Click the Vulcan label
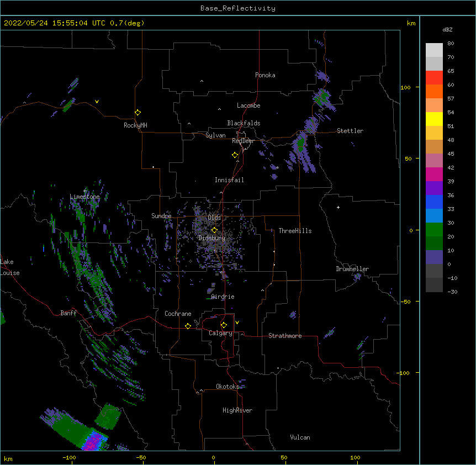 point(300,437)
